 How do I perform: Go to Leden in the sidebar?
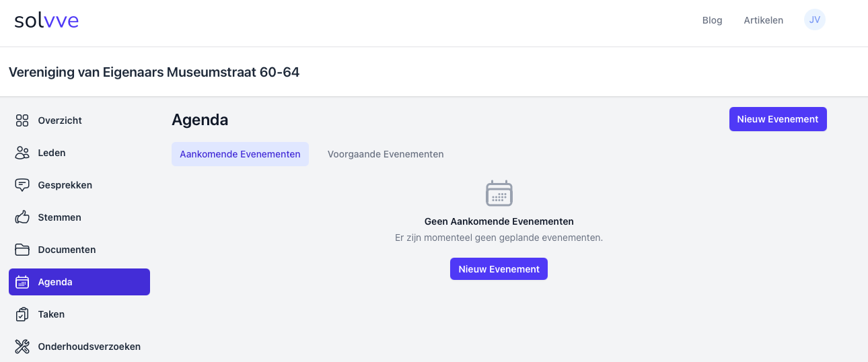click(x=52, y=153)
